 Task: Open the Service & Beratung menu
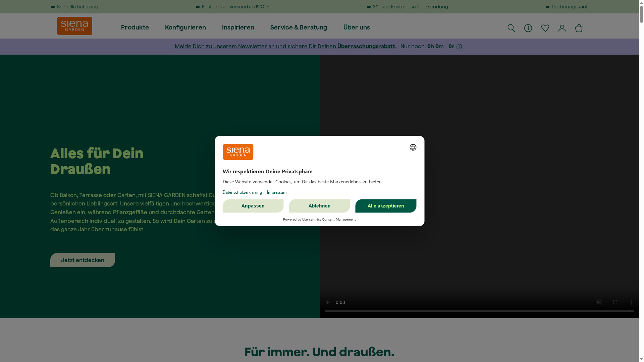299,27
